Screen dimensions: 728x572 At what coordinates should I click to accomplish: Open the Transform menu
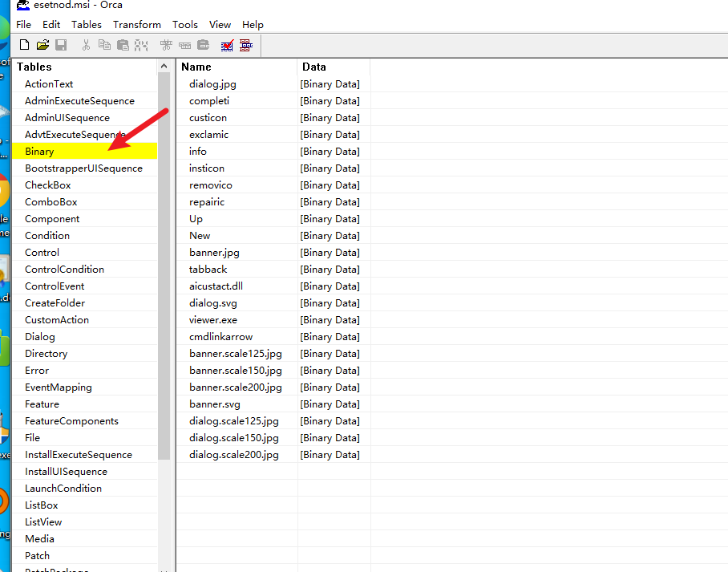tap(136, 25)
